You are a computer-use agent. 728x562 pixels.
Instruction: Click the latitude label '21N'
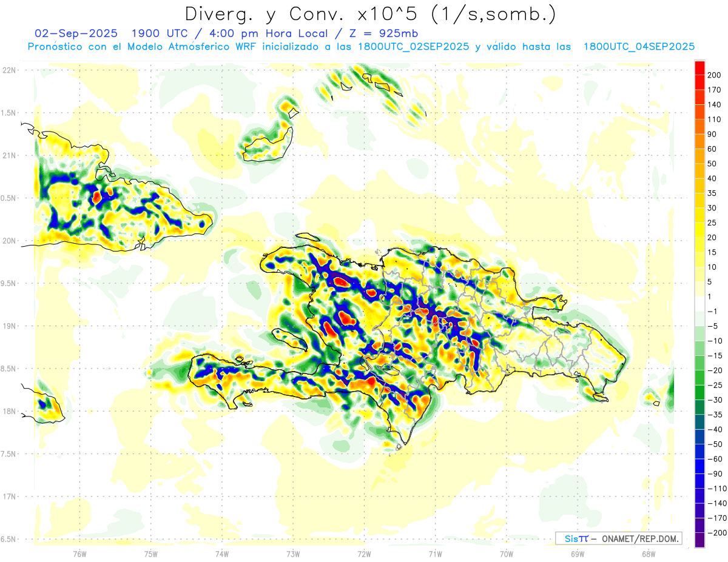click(x=8, y=155)
